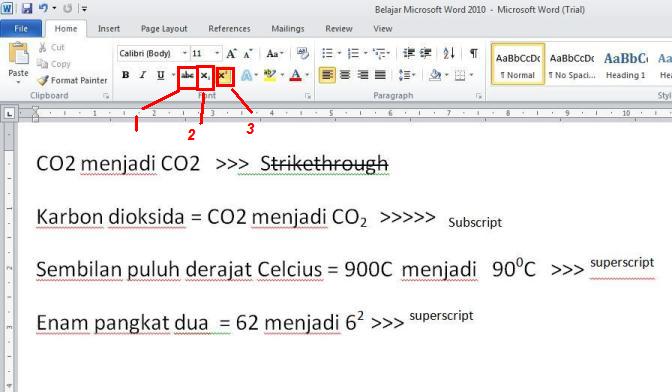This screenshot has width=672, height=392.
Task: Click the Text Effects glowing A icon
Action: (246, 75)
